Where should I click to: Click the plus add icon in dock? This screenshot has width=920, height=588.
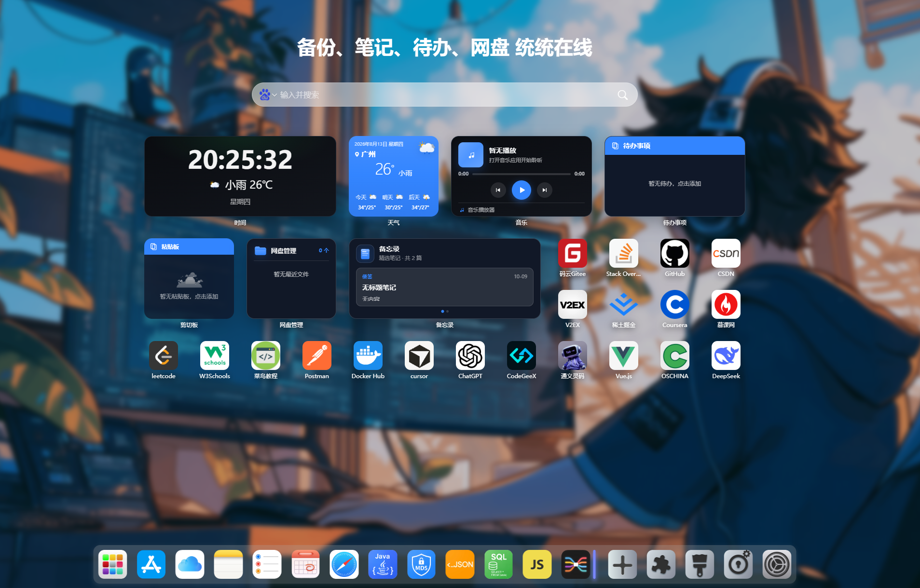pos(623,564)
